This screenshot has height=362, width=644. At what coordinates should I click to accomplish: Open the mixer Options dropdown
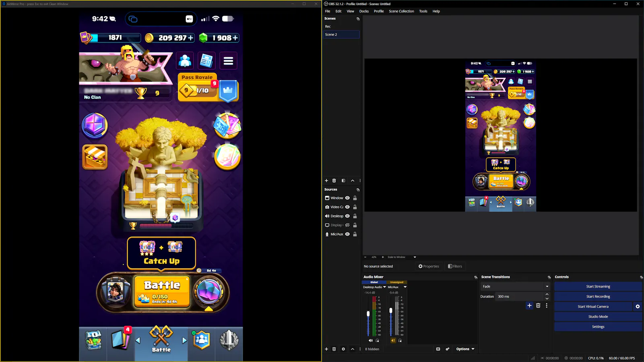click(465, 349)
